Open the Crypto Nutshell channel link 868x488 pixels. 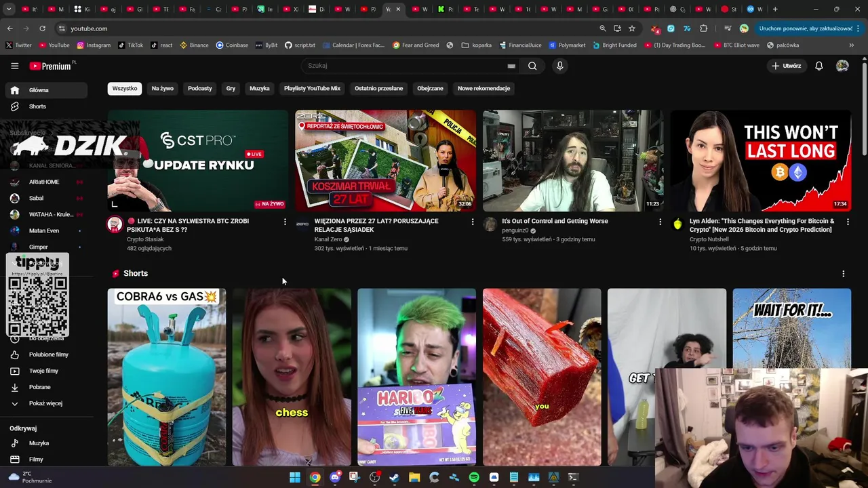(x=709, y=239)
